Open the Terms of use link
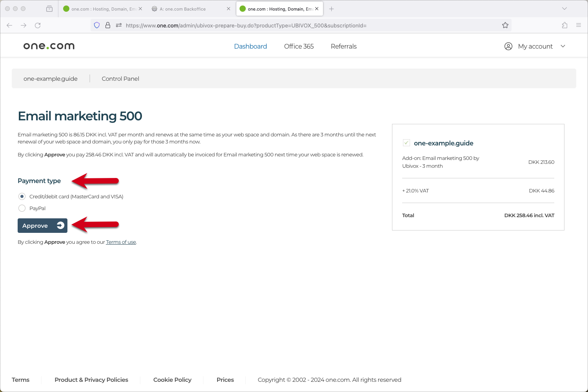 121,242
